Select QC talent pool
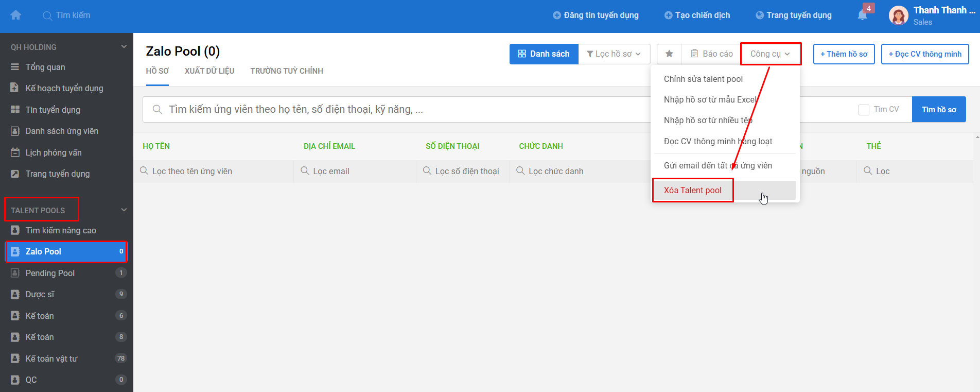980x392 pixels. point(66,380)
